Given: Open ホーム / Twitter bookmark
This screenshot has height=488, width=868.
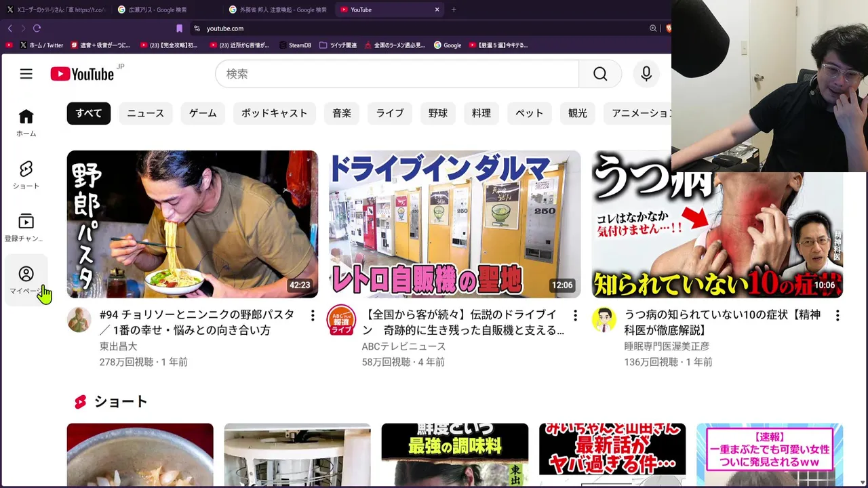Looking at the screenshot, I should (41, 45).
